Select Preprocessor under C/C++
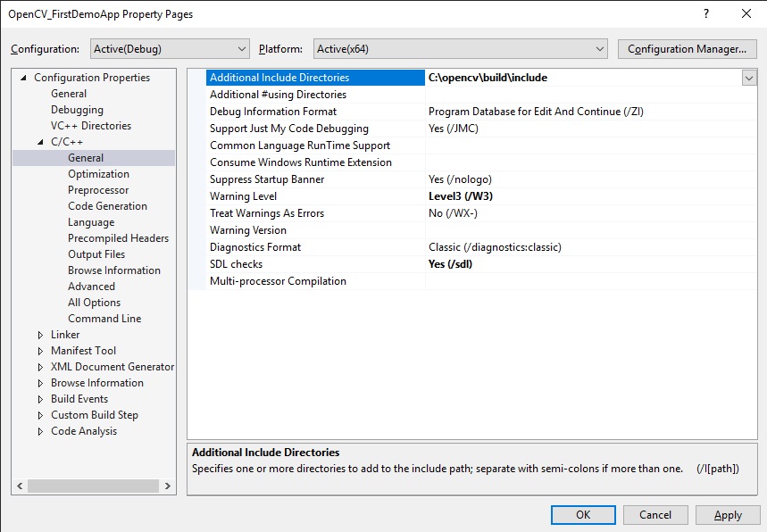The width and height of the screenshot is (767, 532). tap(98, 190)
